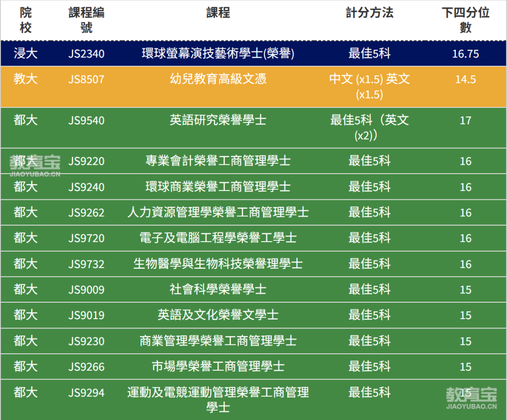Select course code JS9019
Screen dimensions: 507x420
[86, 315]
